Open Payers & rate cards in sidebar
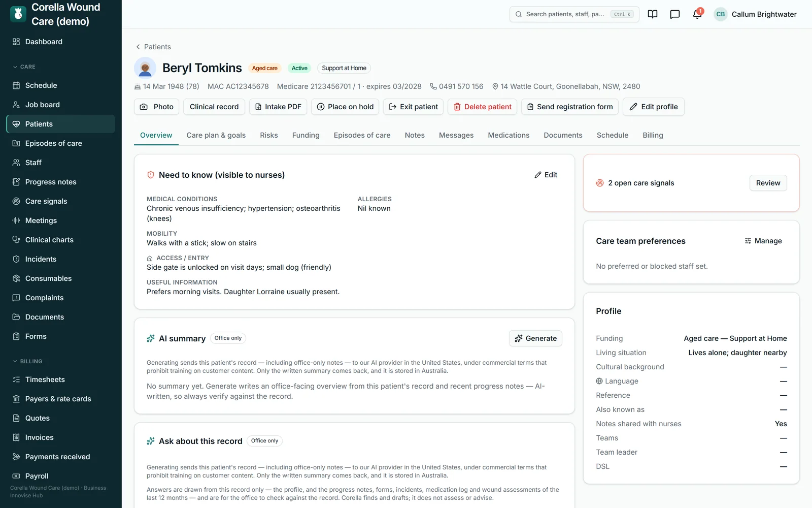This screenshot has width=812, height=508. click(60, 399)
